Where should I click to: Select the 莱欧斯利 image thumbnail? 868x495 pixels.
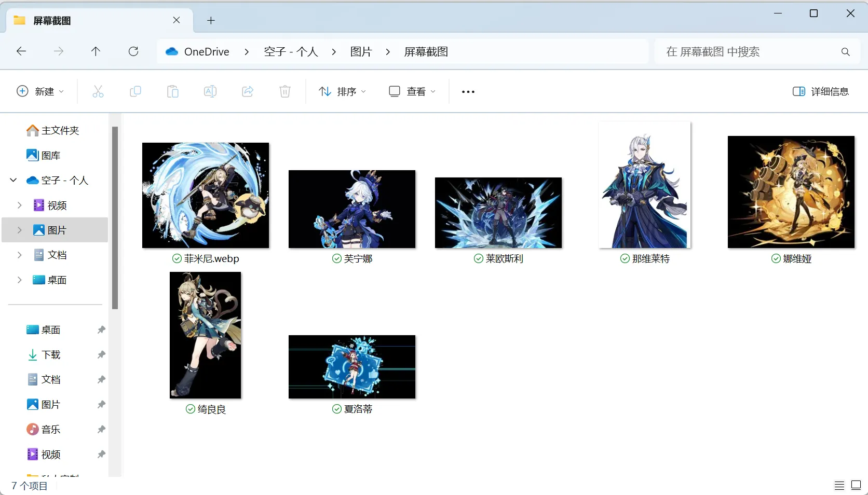[498, 213]
